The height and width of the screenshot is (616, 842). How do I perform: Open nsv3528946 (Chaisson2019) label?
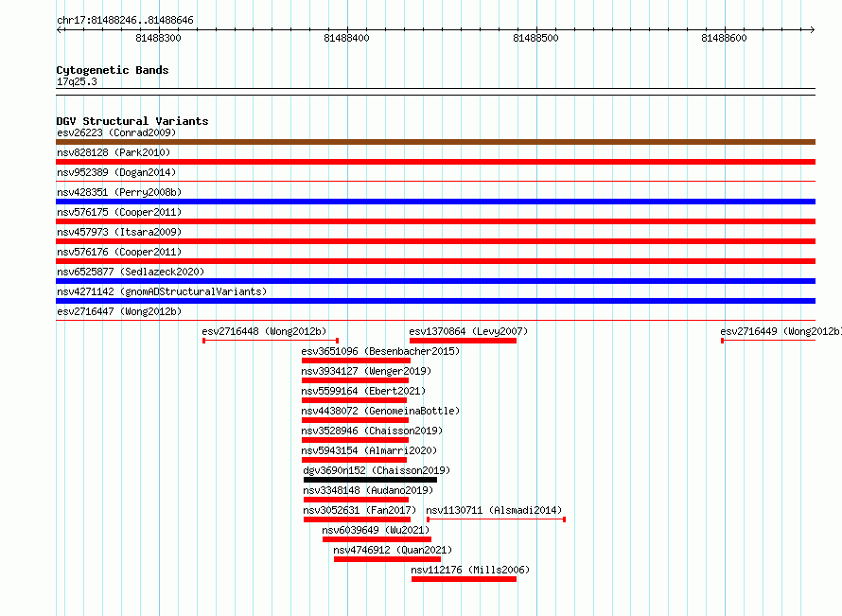click(372, 431)
